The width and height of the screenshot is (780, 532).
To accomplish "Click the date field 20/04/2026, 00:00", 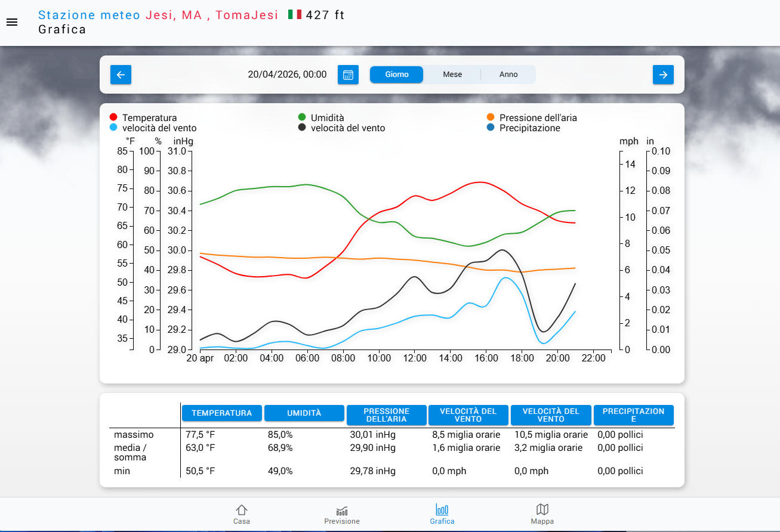I will click(287, 75).
